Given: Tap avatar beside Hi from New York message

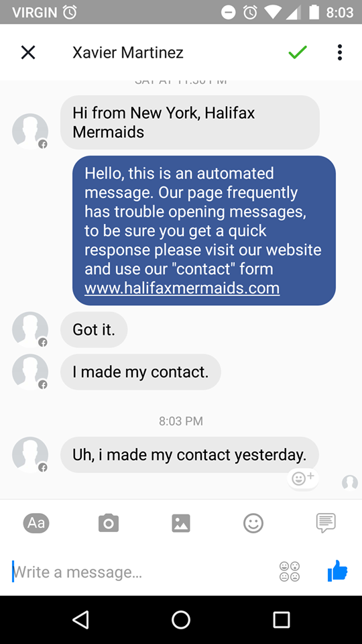Looking at the screenshot, I should tap(30, 131).
